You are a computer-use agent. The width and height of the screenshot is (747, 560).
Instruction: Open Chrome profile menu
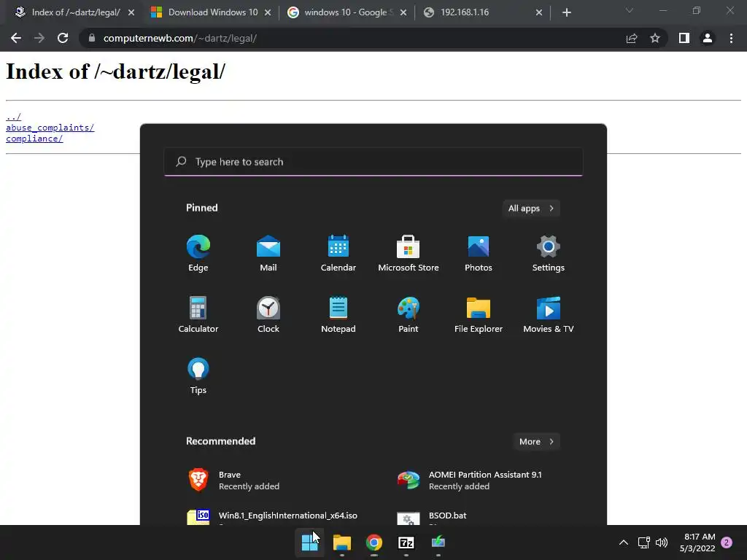coord(708,38)
